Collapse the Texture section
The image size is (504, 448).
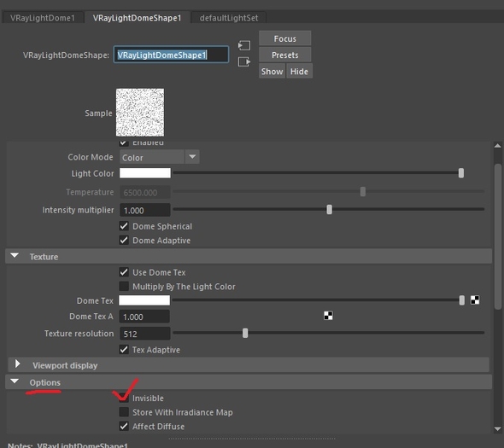15,256
